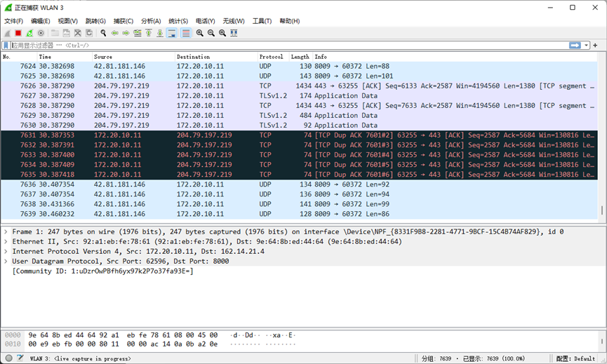This screenshot has height=364, width=607.
Task: Click the fit columns to contents icon
Action: (234, 33)
